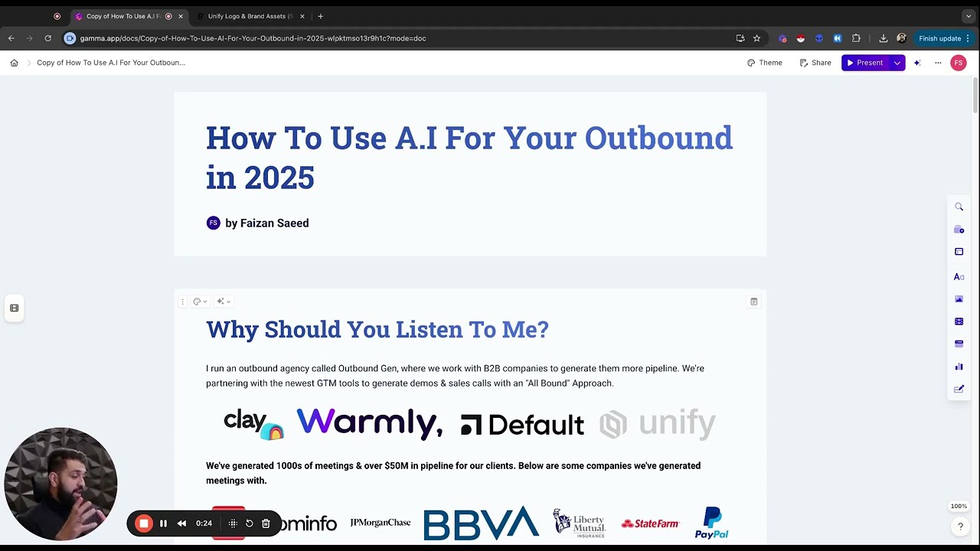Image resolution: width=980 pixels, height=551 pixels.
Task: Expand the card AI sparkle dropdown
Action: pos(224,302)
